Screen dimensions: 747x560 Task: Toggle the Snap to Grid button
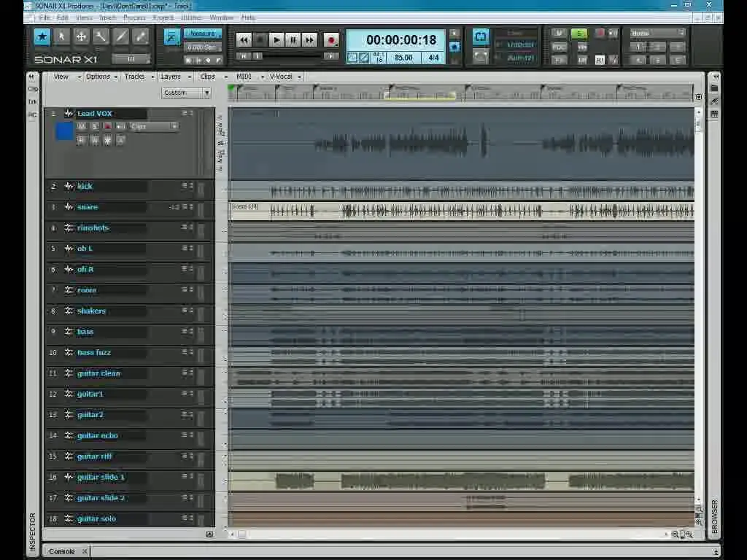pos(171,36)
